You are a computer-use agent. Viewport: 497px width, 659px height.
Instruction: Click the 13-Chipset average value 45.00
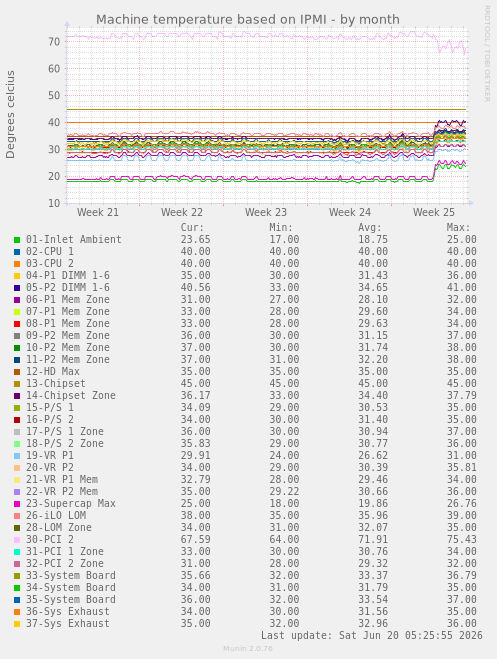[x=373, y=383]
